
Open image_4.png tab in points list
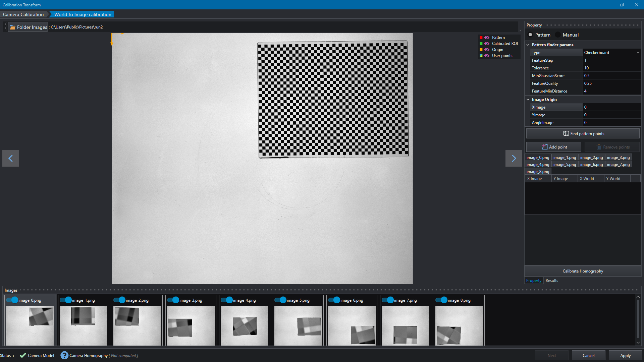pyautogui.click(x=538, y=165)
